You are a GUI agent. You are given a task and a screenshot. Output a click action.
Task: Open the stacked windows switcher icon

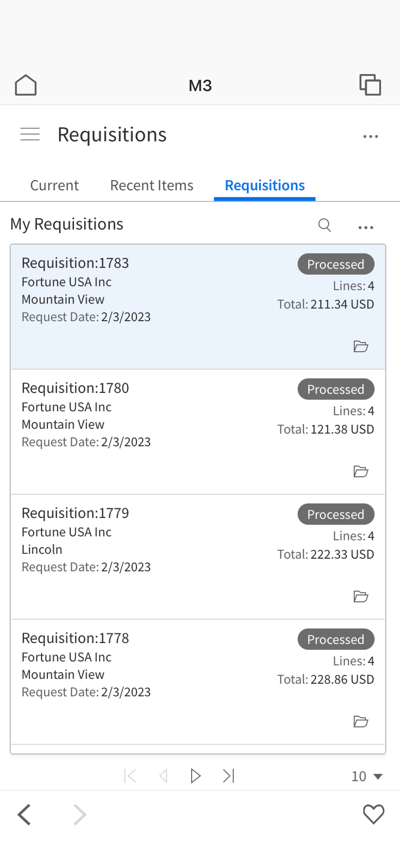pyautogui.click(x=370, y=85)
